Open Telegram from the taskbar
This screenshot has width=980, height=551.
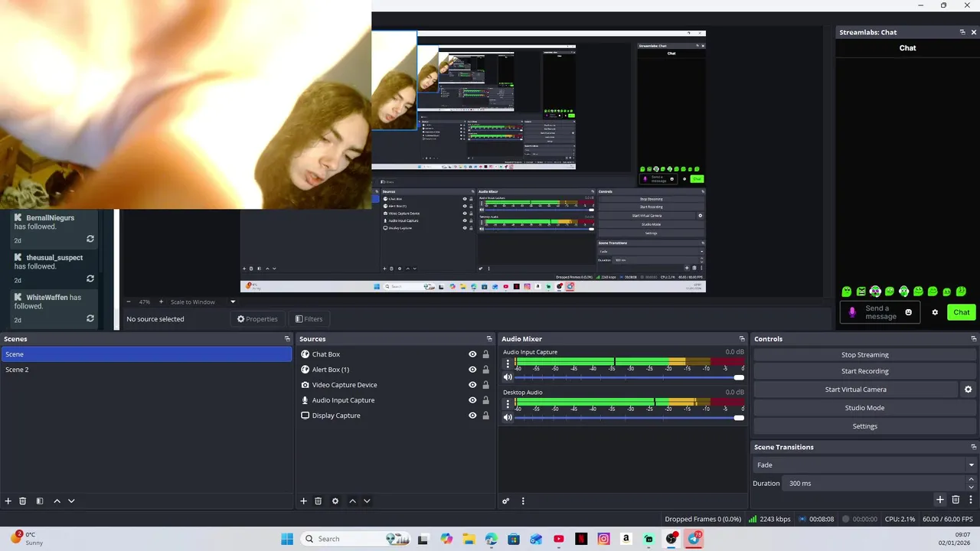coord(694,539)
